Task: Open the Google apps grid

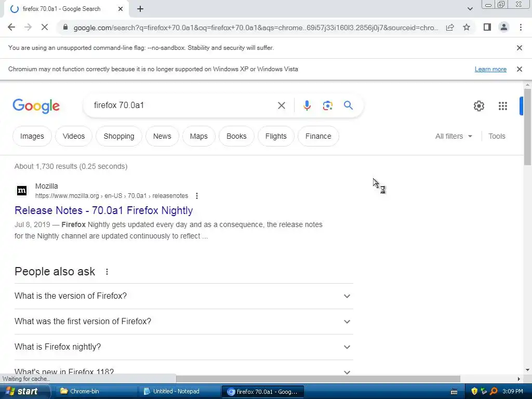Action: coord(502,106)
